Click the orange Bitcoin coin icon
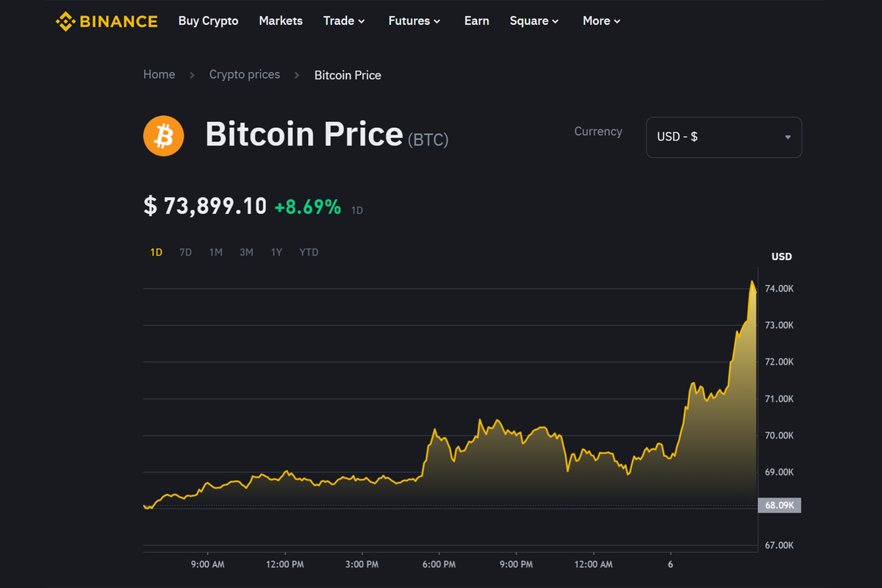Viewport: 882px width, 588px height. click(164, 136)
